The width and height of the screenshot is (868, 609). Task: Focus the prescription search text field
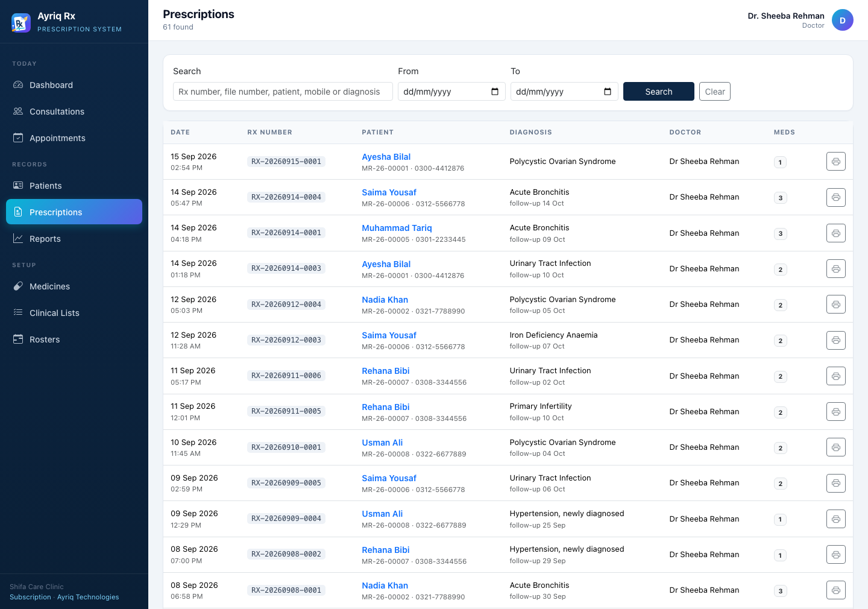(283, 92)
